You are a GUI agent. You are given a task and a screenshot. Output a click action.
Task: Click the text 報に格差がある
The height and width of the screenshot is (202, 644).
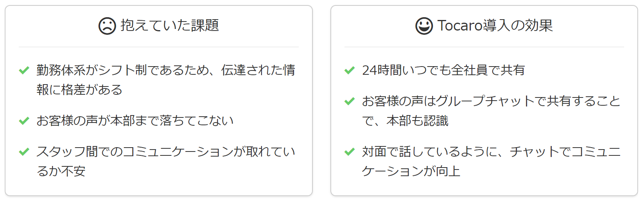(x=79, y=90)
